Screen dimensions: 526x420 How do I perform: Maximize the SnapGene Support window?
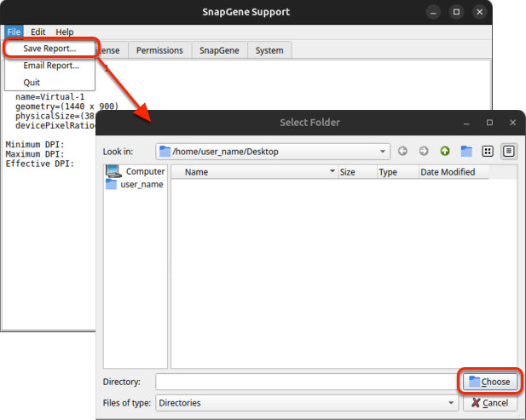click(457, 12)
